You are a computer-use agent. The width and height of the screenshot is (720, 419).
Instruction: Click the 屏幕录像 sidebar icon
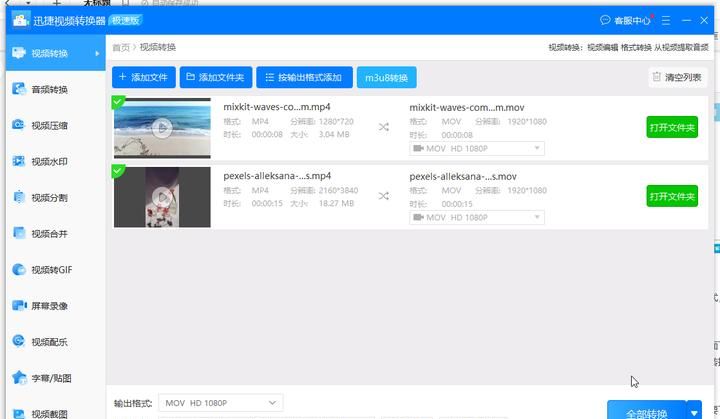19,306
